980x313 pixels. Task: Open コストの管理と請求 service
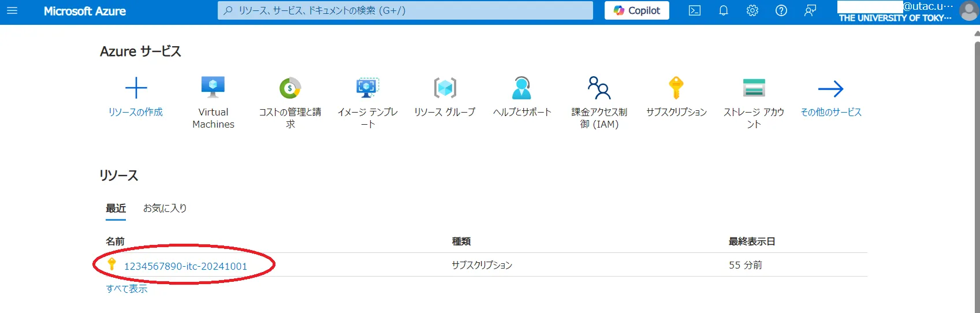[290, 88]
